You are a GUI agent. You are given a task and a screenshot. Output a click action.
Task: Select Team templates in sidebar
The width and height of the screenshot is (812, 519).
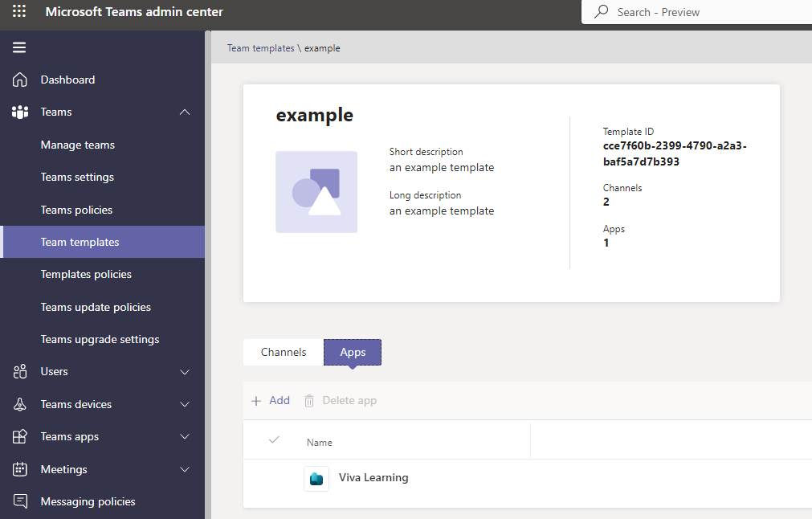pyautogui.click(x=103, y=242)
